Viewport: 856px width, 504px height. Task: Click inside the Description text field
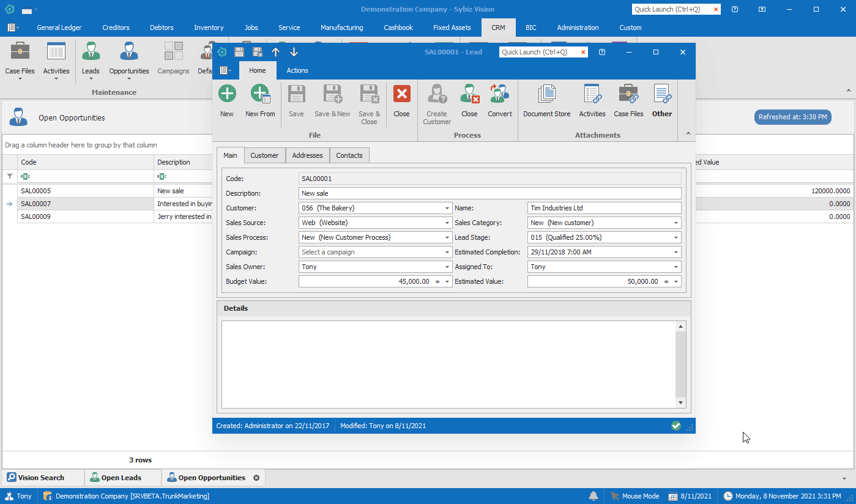489,193
